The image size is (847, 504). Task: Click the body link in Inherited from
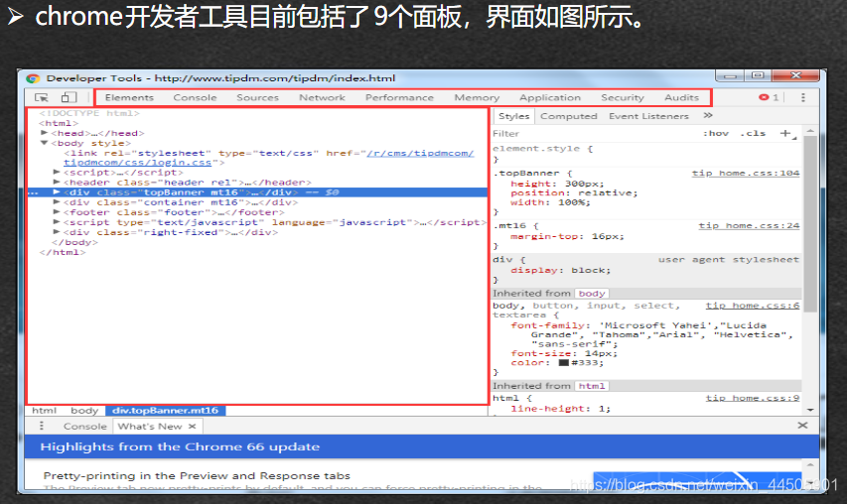coord(592,294)
